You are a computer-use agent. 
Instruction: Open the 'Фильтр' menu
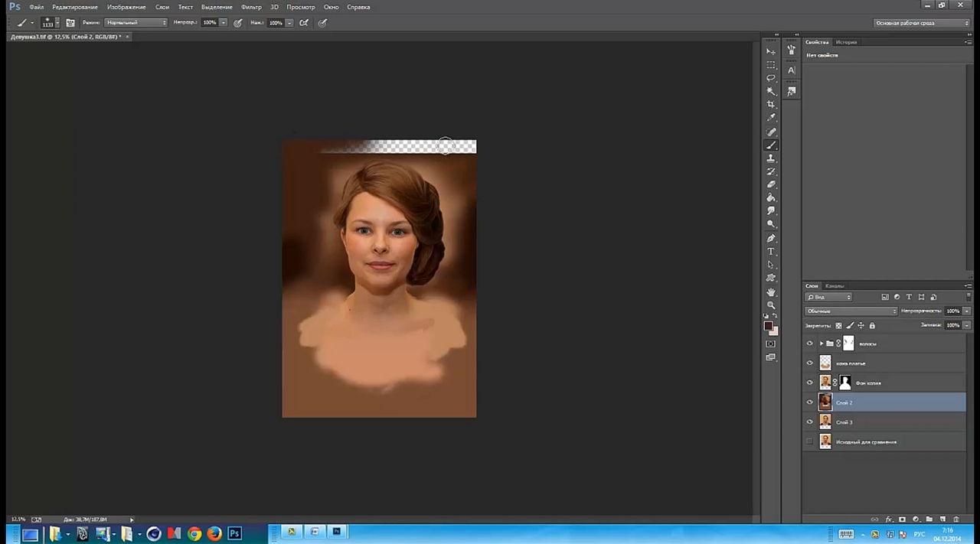point(251,7)
